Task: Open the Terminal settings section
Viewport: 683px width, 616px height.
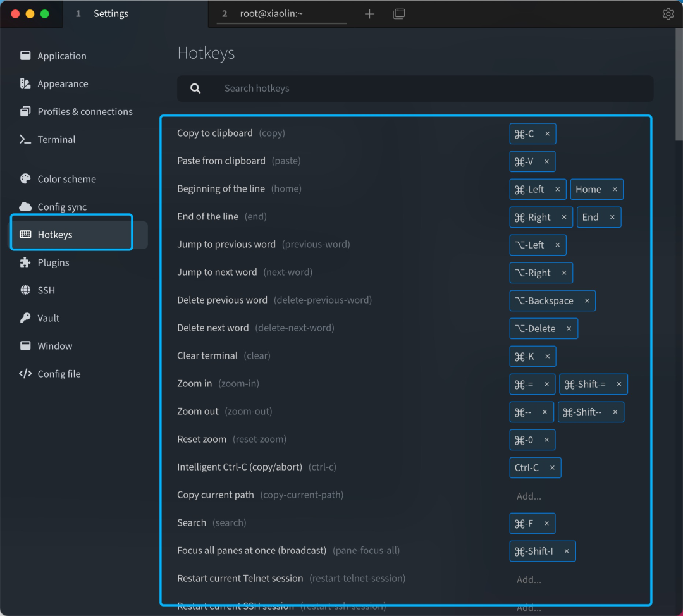Action: (x=79, y=139)
